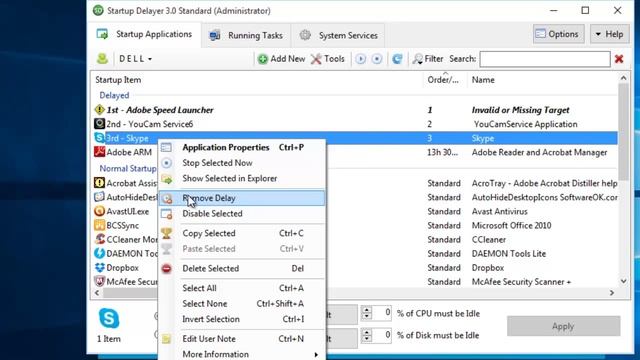Click the McAfee Security shield icon
The width and height of the screenshot is (640, 360).
pyautogui.click(x=99, y=282)
